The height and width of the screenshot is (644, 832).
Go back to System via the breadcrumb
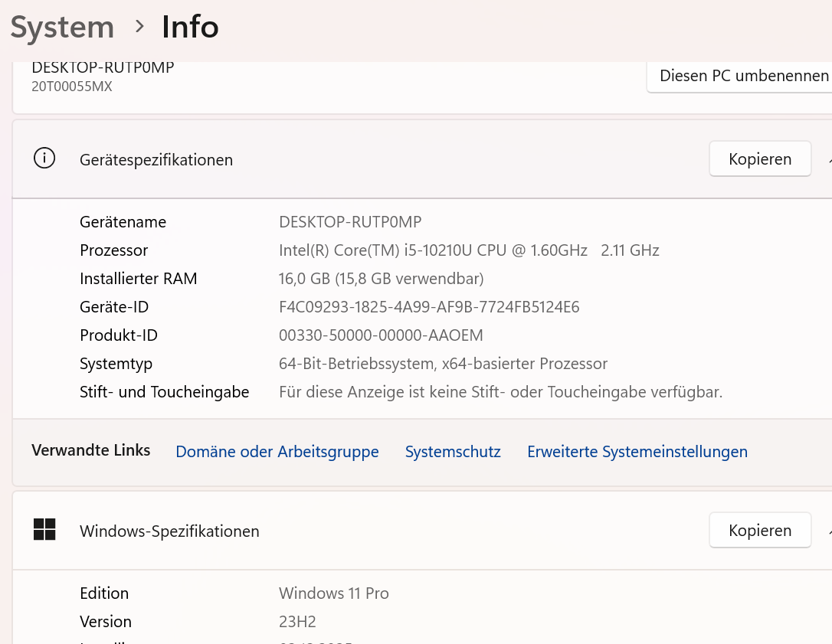click(62, 28)
